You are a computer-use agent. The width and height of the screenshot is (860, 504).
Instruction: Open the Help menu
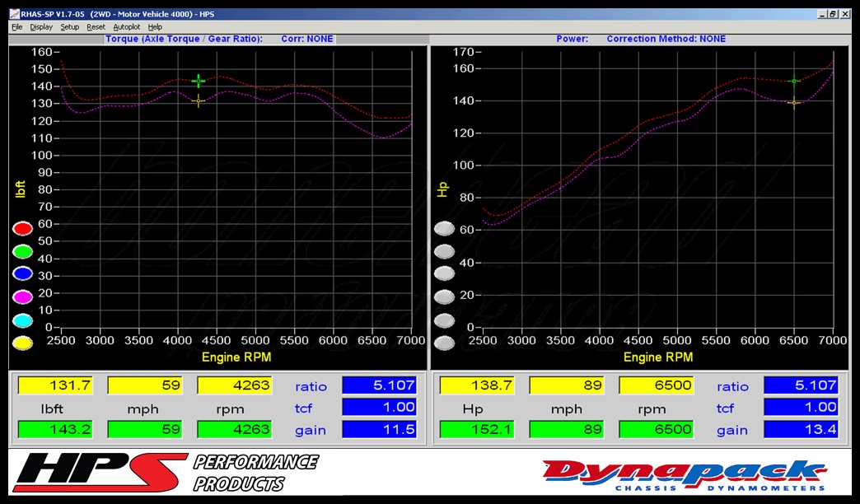[x=155, y=27]
